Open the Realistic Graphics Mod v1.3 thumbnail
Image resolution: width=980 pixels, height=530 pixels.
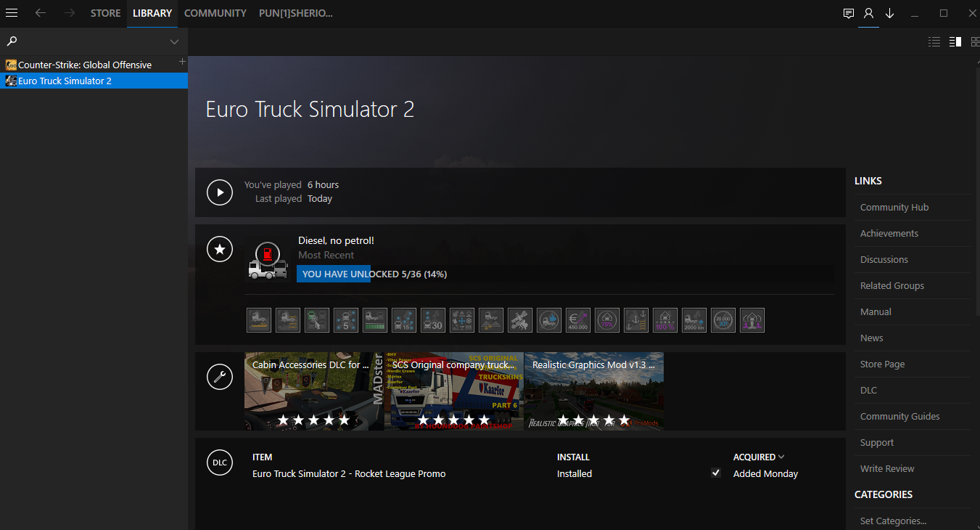(594, 391)
